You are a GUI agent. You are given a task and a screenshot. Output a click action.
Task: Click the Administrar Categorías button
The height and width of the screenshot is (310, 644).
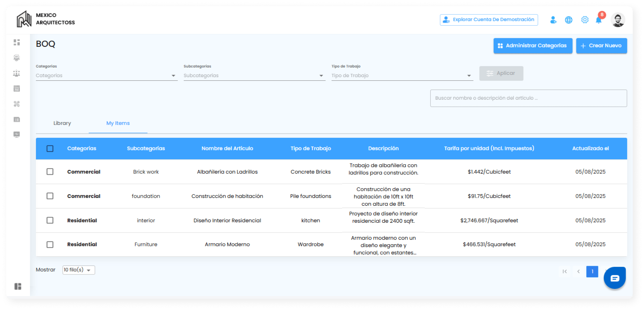point(533,46)
